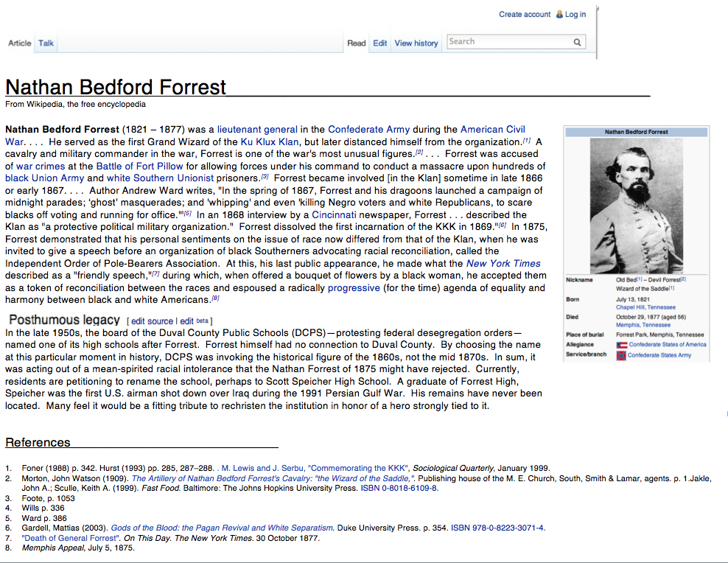Click the Death of General Forrest reference

click(x=71, y=538)
